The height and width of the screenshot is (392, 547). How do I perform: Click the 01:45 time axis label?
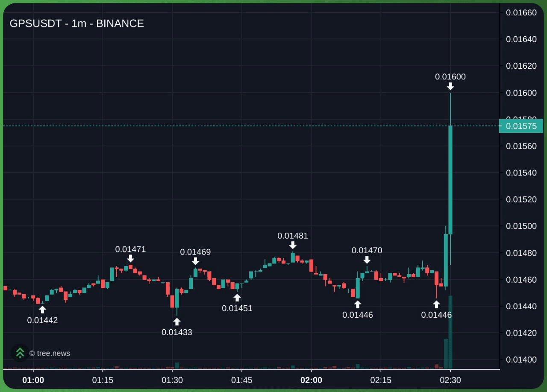click(242, 380)
